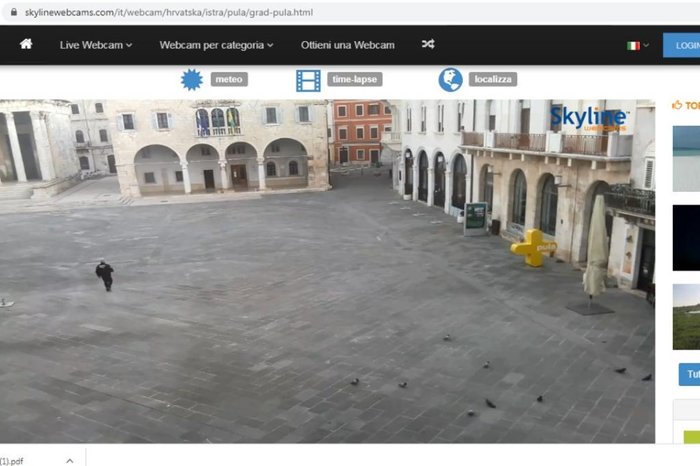Click the film strip time-lapse icon
Screen dimensions: 700x466
308,81
